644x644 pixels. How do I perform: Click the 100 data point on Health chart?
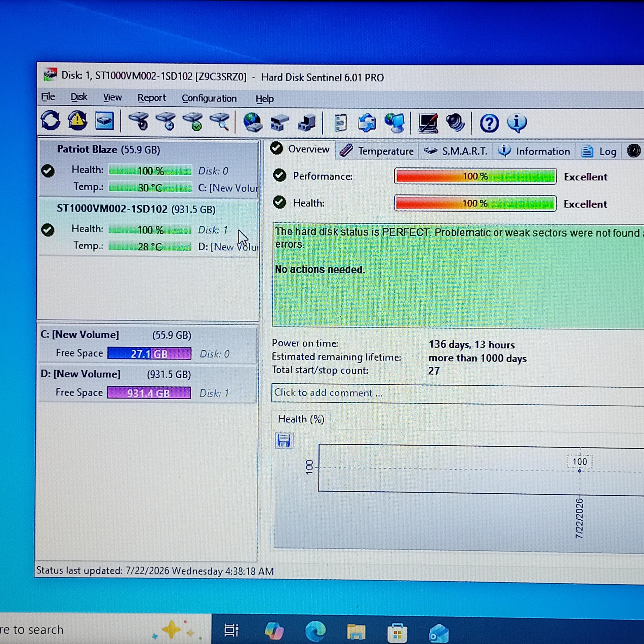click(580, 470)
